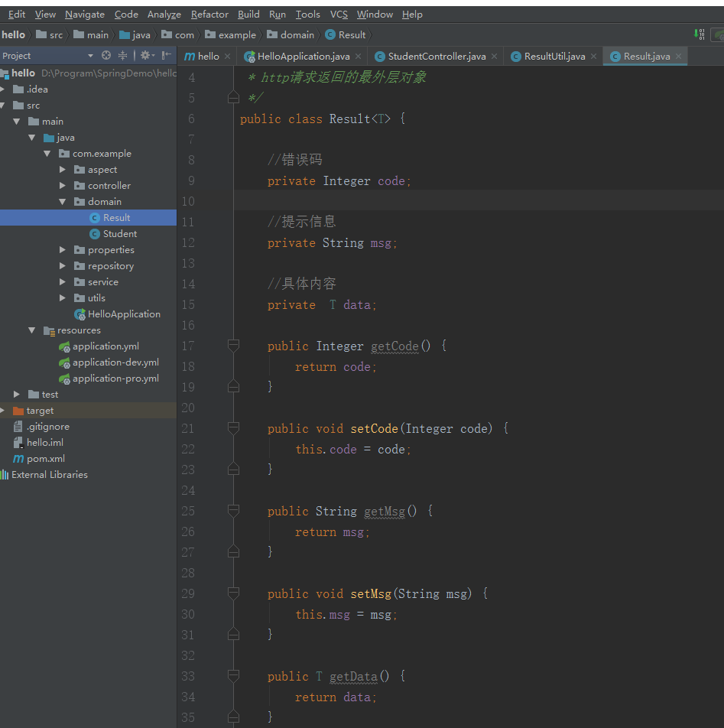
Task: Open the Project panel gear settings
Action: click(x=144, y=56)
